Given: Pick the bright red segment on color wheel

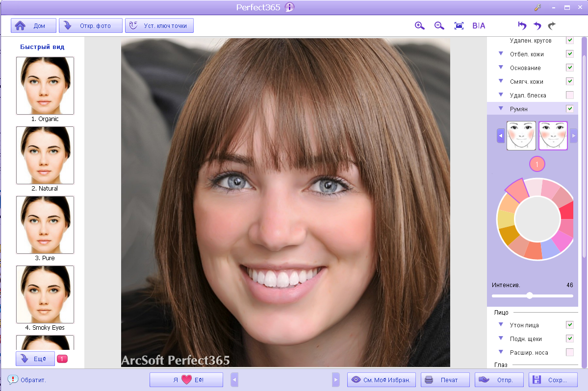Looking at the screenshot, I should coord(567,211).
